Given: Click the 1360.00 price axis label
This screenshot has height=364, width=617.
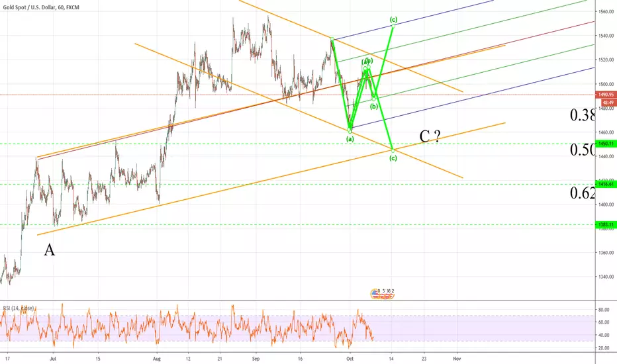Looking at the screenshot, I should pyautogui.click(x=606, y=253).
